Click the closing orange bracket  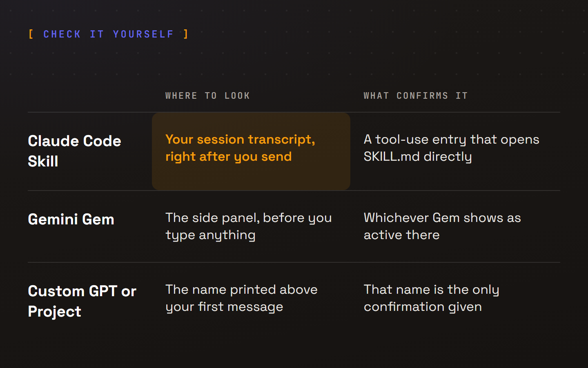(186, 34)
